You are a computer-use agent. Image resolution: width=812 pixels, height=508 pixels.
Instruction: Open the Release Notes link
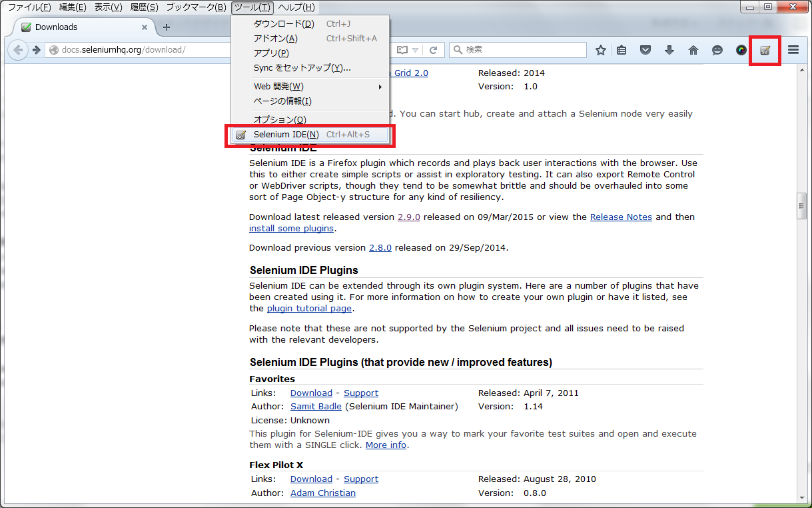coord(621,217)
